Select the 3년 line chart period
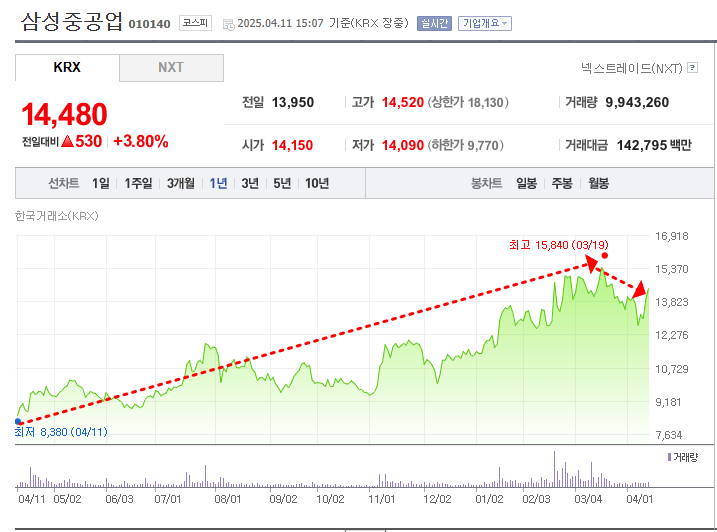Viewport: 717px width, 532px height. [x=250, y=183]
